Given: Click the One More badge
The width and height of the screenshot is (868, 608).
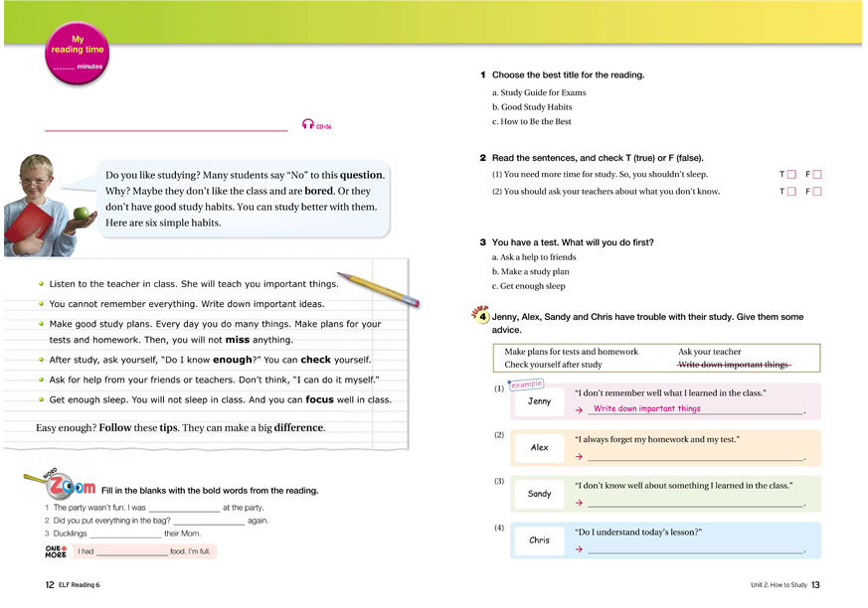Looking at the screenshot, I should (57, 551).
